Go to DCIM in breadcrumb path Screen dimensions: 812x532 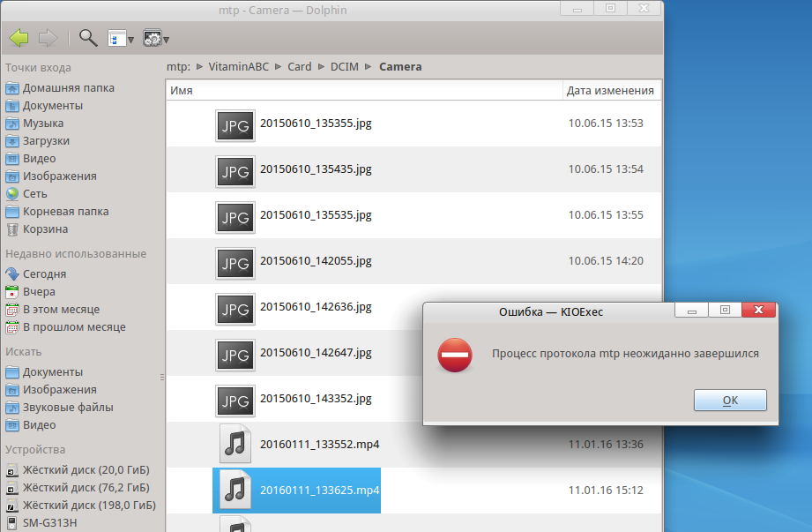point(345,67)
